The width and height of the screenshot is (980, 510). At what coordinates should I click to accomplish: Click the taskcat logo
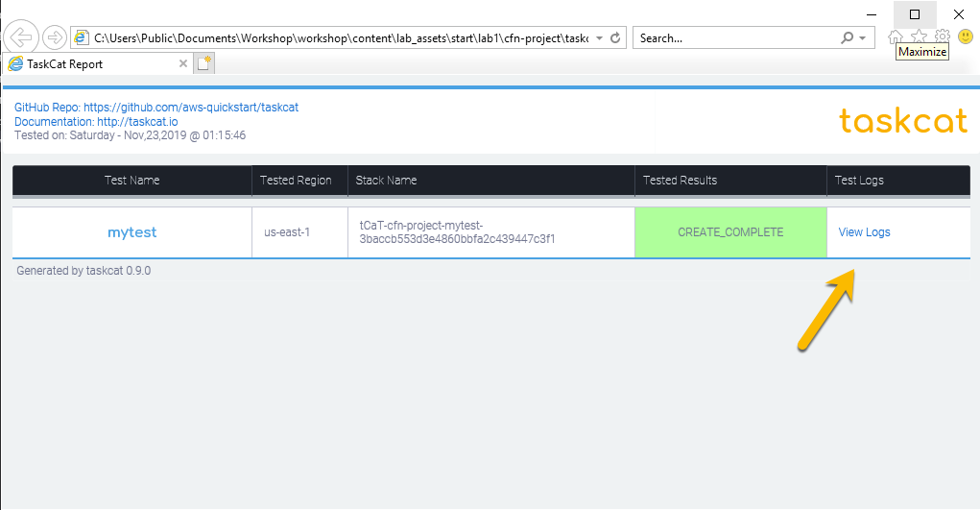pos(903,120)
